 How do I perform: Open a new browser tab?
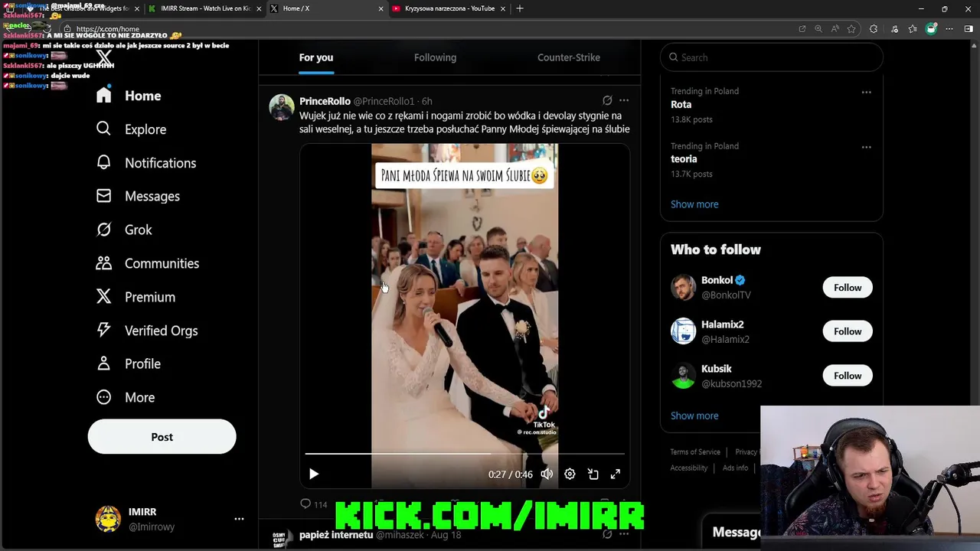click(520, 8)
